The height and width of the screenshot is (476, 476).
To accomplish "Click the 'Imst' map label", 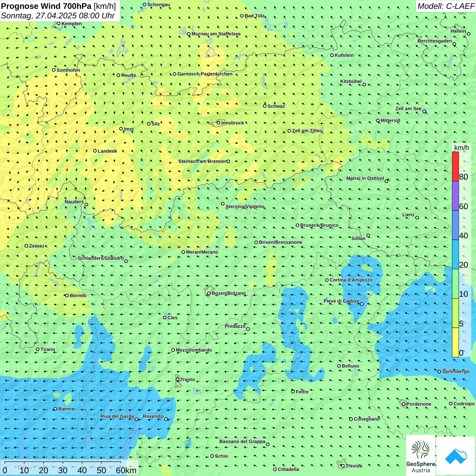I will click(x=129, y=129).
